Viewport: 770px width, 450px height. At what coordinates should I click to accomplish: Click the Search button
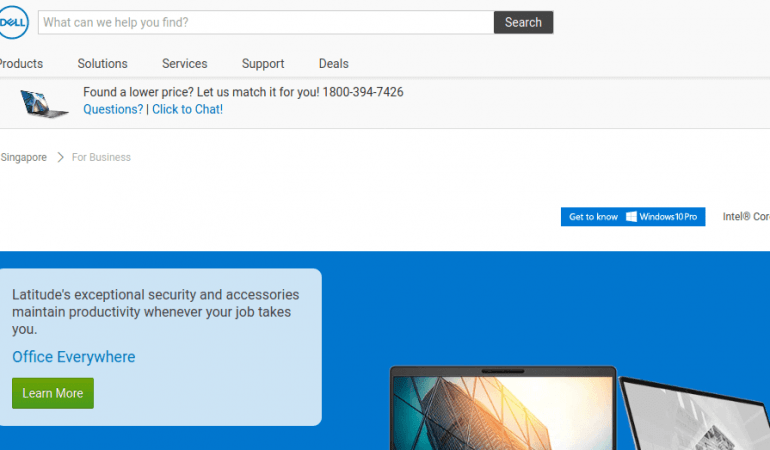pos(523,23)
